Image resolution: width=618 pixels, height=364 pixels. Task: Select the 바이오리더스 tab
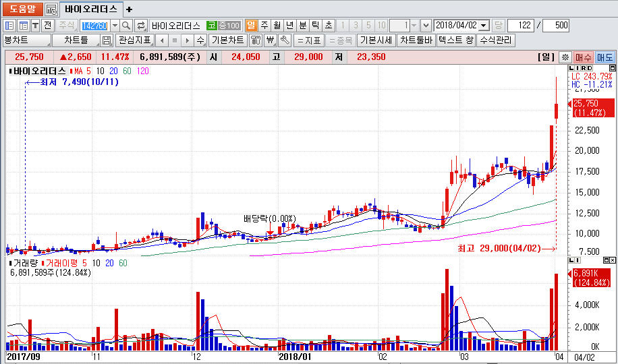[x=90, y=9]
